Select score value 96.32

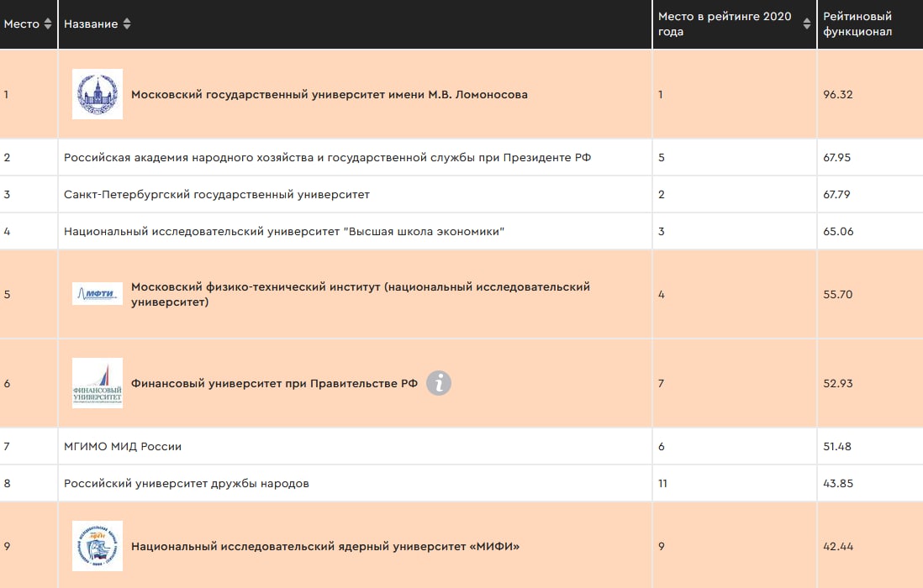coord(837,95)
